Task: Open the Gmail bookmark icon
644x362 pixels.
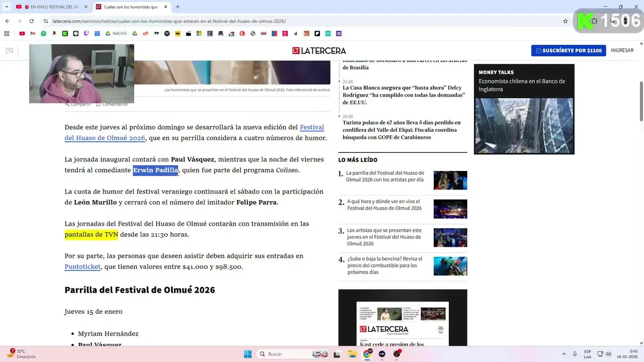Action: (33, 34)
